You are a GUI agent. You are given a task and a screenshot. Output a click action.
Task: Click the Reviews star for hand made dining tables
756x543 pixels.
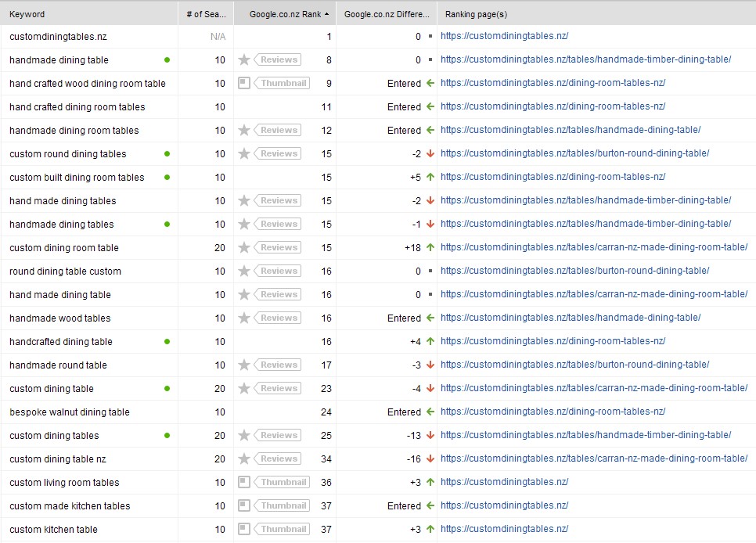click(244, 200)
